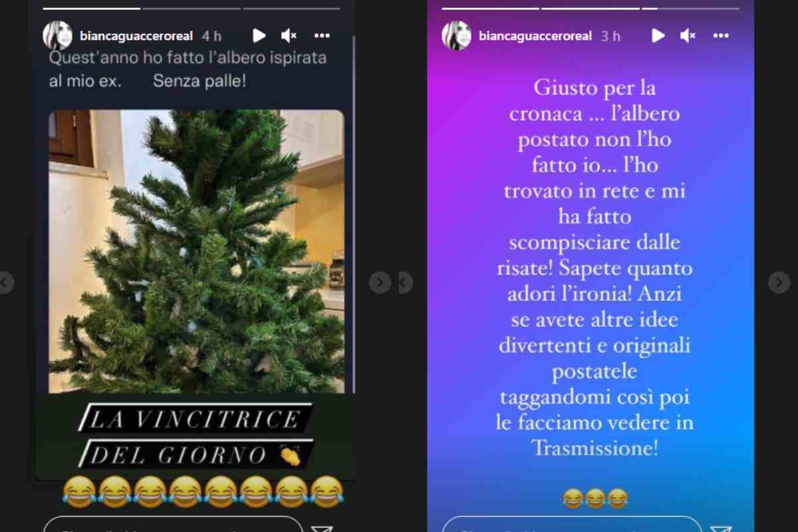The height and width of the screenshot is (532, 798).
Task: Unmute the left story's sound
Action: (289, 36)
